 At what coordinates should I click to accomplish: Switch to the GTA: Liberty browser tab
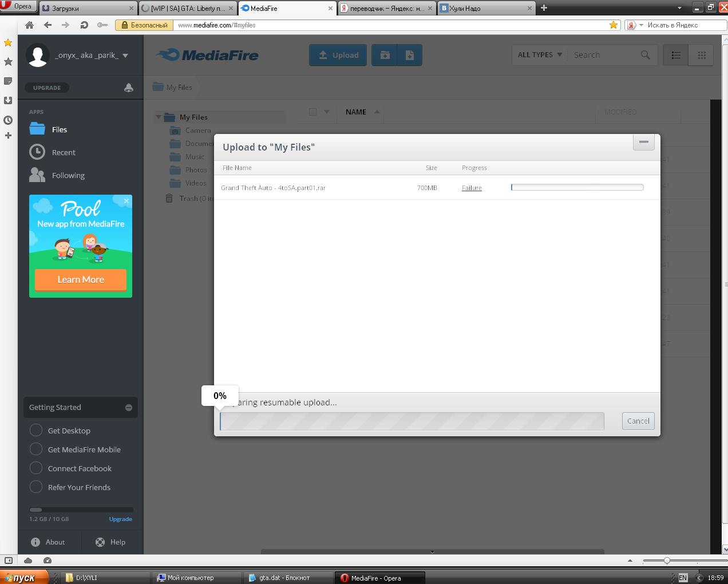point(188,8)
